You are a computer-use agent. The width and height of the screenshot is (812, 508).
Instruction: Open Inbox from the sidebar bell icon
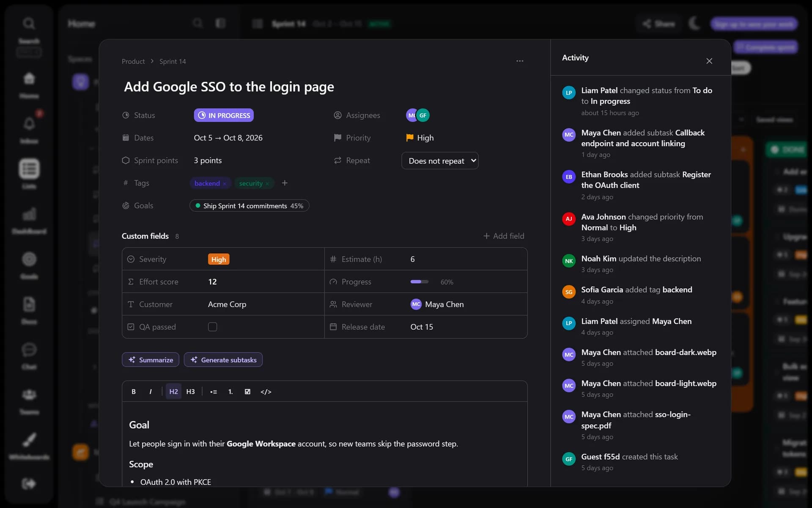click(29, 129)
